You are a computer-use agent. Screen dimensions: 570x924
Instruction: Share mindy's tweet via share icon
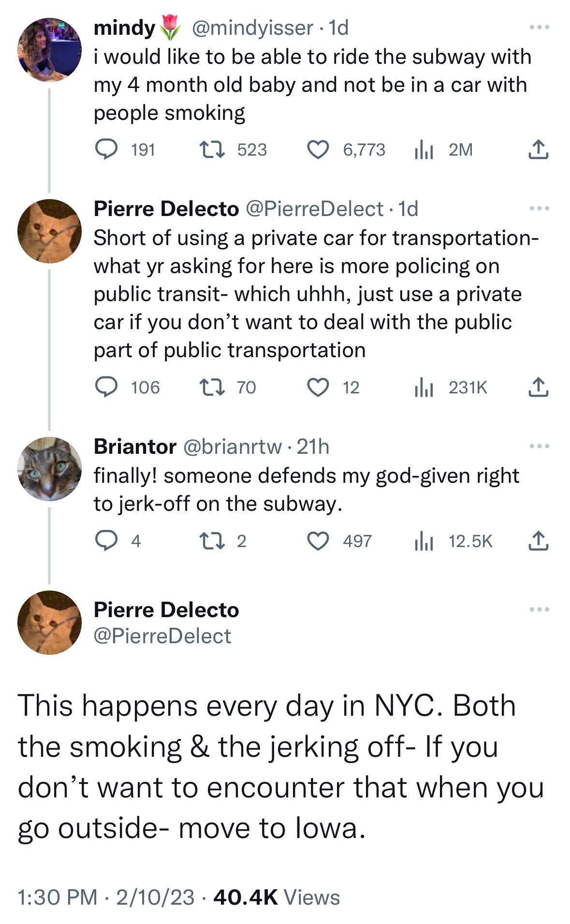click(x=538, y=150)
